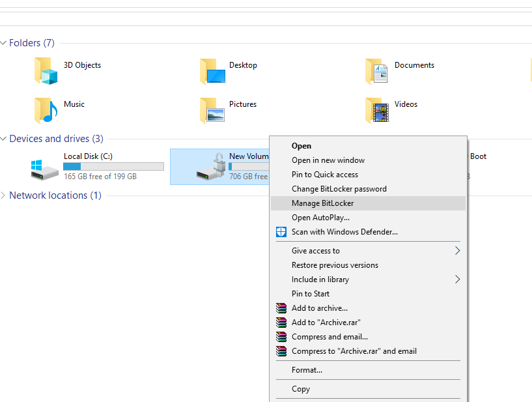Click the Music folder label

[74, 104]
